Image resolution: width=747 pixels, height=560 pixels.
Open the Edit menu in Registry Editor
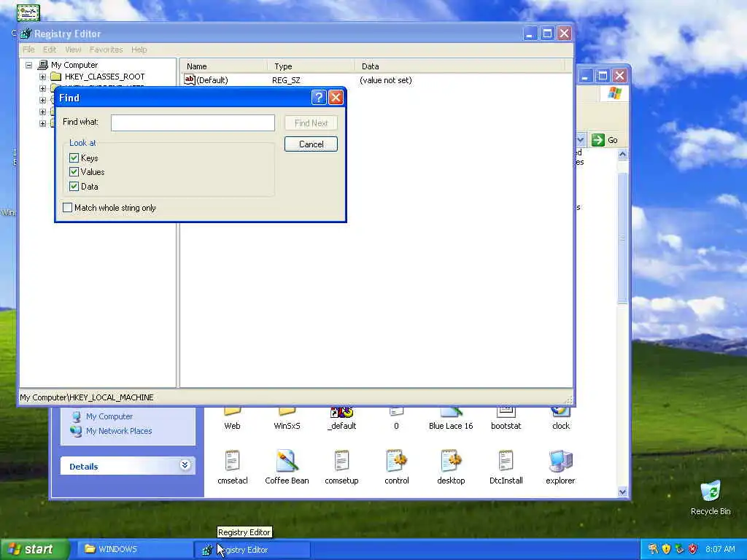[50, 50]
